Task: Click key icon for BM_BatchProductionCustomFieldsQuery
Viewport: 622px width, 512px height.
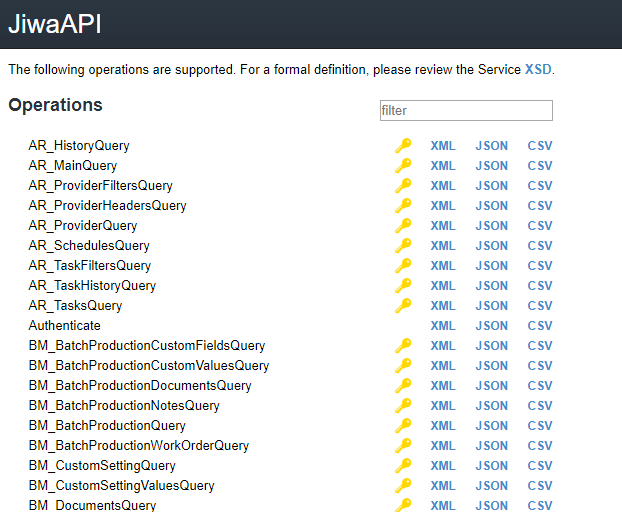Action: 403,345
